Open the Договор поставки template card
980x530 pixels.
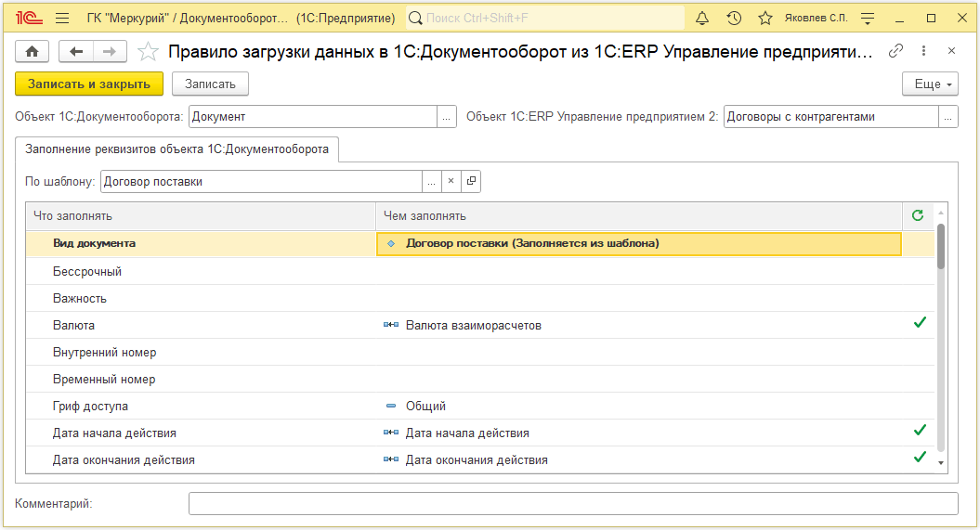pos(471,181)
